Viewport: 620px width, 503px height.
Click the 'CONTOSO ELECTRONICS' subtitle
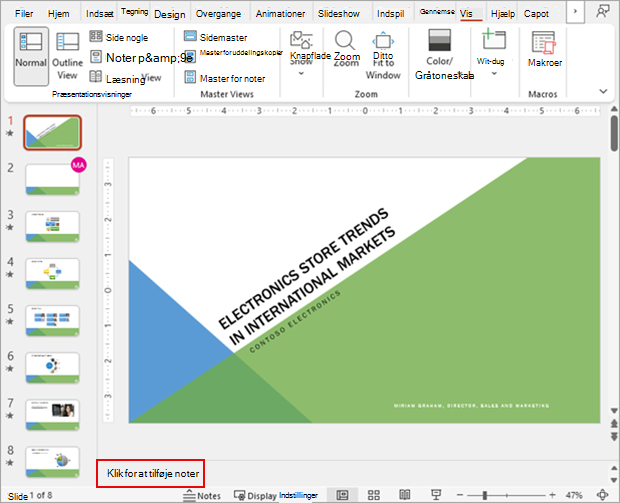(295, 321)
